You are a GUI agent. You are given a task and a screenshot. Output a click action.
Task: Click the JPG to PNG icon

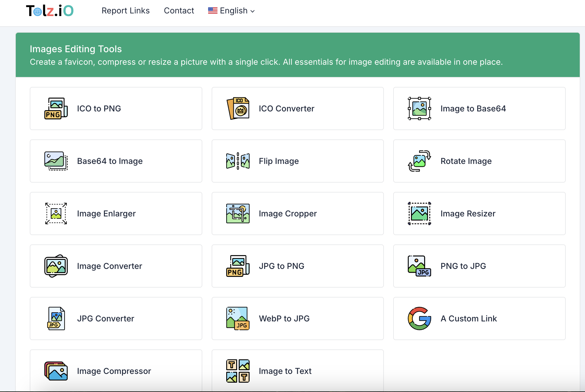click(x=238, y=266)
